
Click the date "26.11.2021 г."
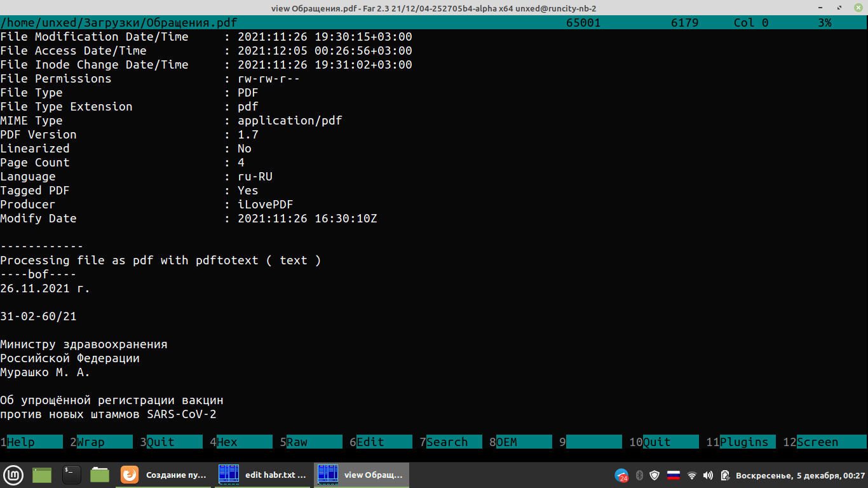45,288
